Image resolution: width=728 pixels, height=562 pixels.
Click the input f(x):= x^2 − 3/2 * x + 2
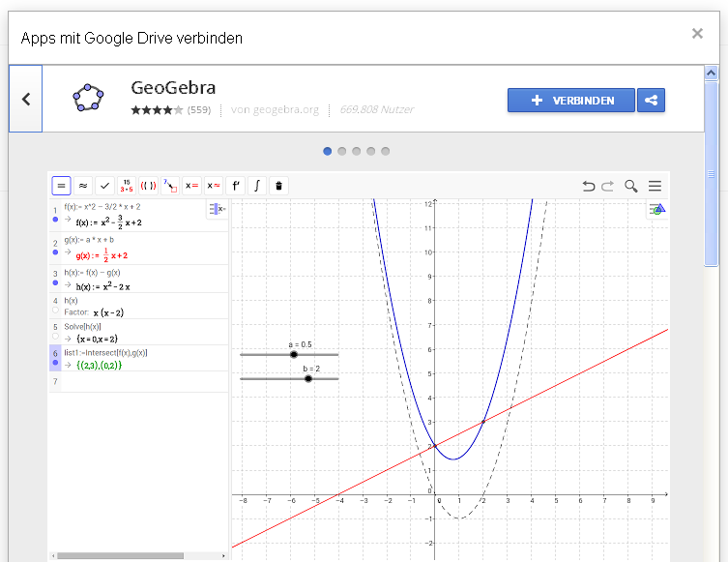coord(102,207)
